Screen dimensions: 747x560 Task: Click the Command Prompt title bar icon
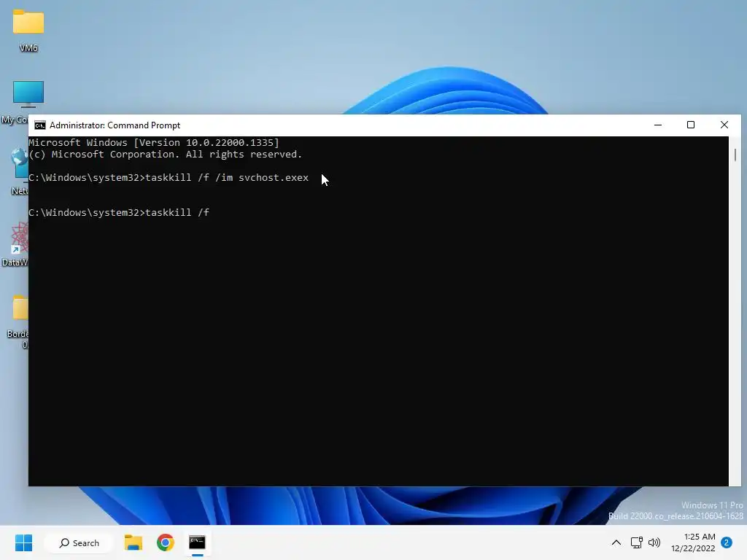40,125
